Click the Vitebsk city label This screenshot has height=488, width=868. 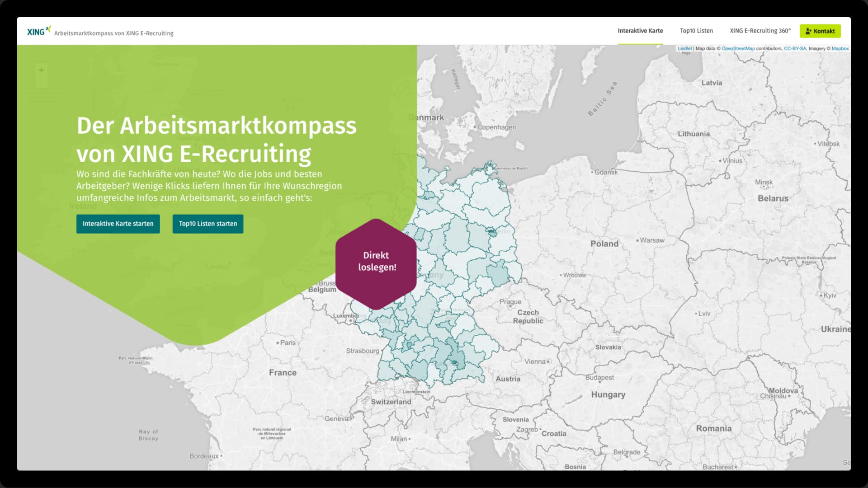(828, 144)
